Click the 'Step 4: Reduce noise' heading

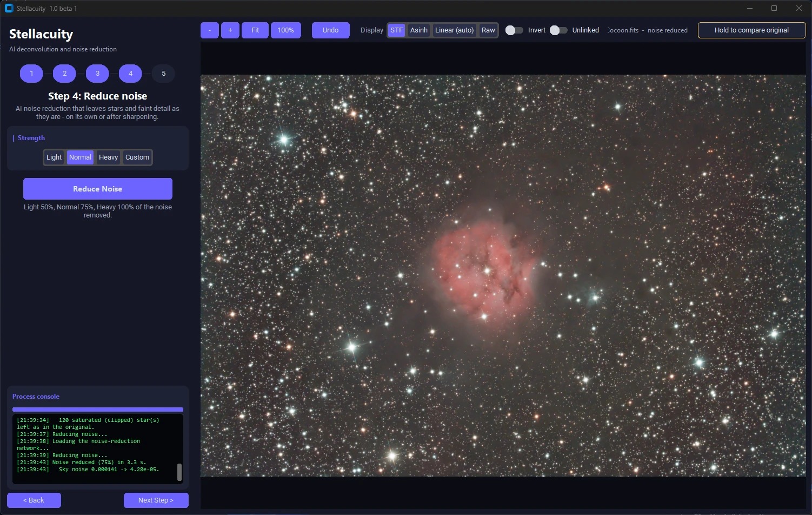[98, 96]
